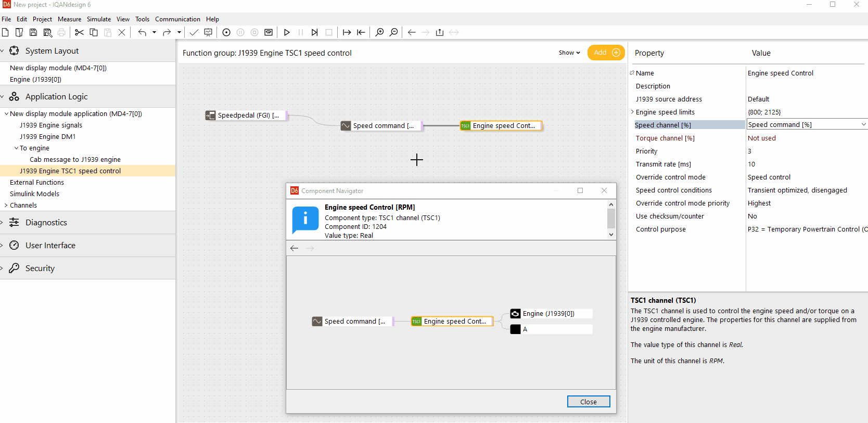Select Cab message to J1939 engine
Screen dimensions: 868x423
point(75,159)
